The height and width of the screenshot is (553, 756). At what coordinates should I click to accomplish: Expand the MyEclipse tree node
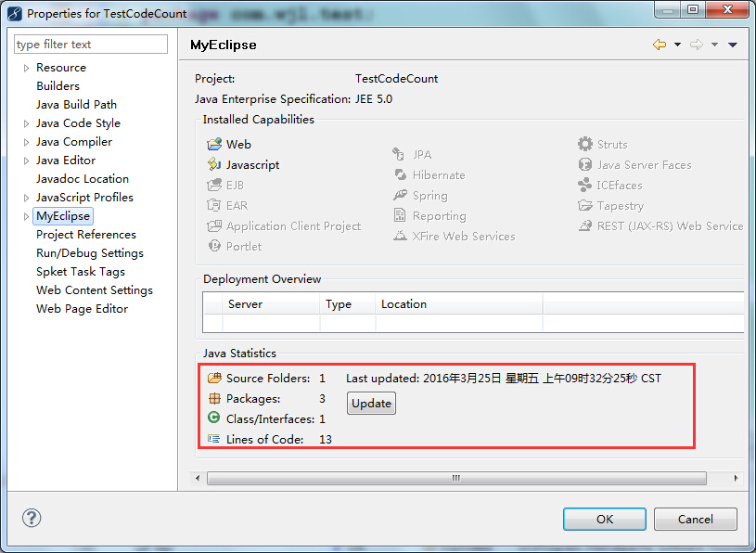click(26, 216)
